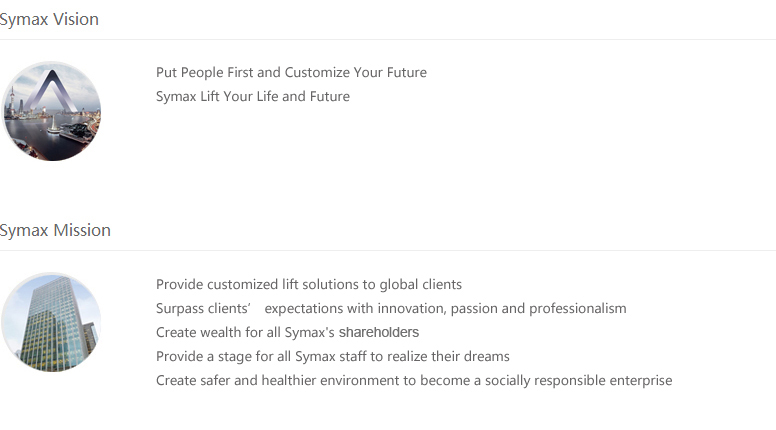Screen dimensions: 776x430
Task: Click the Symax Mission glass building image
Action: 51,322
